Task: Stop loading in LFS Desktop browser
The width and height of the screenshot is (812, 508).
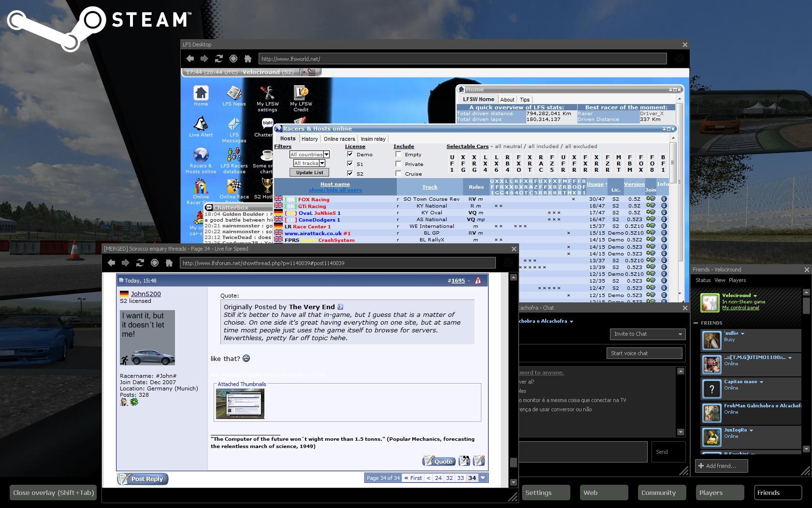Action: tap(233, 59)
